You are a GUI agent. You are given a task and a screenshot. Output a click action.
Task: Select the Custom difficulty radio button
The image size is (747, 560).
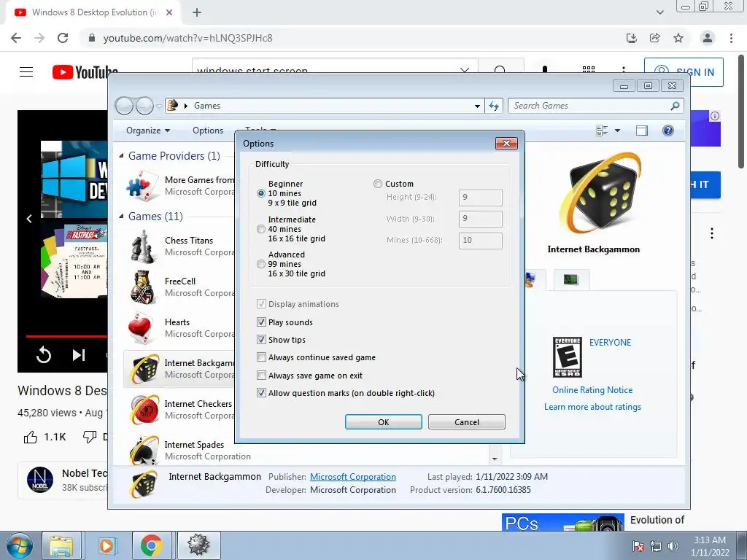pos(378,184)
